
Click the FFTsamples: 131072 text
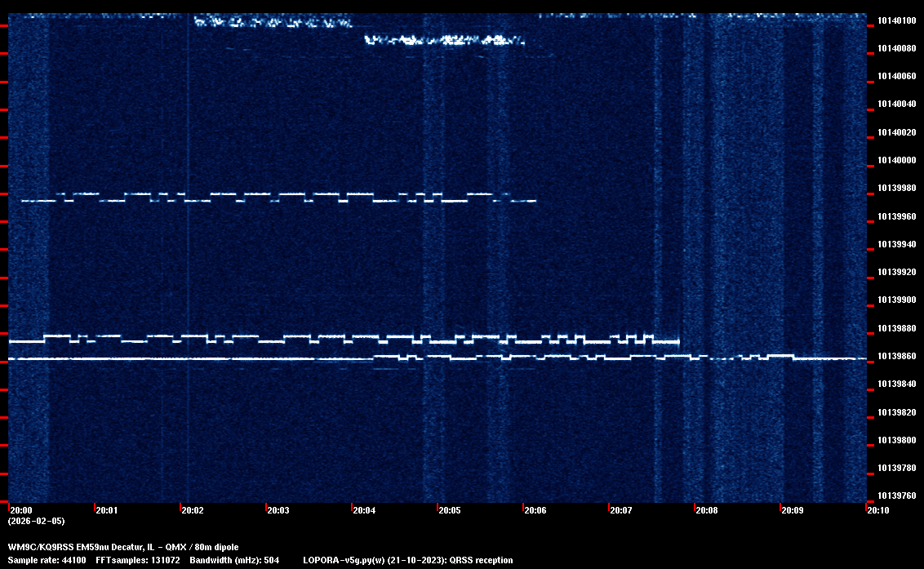tap(138, 560)
